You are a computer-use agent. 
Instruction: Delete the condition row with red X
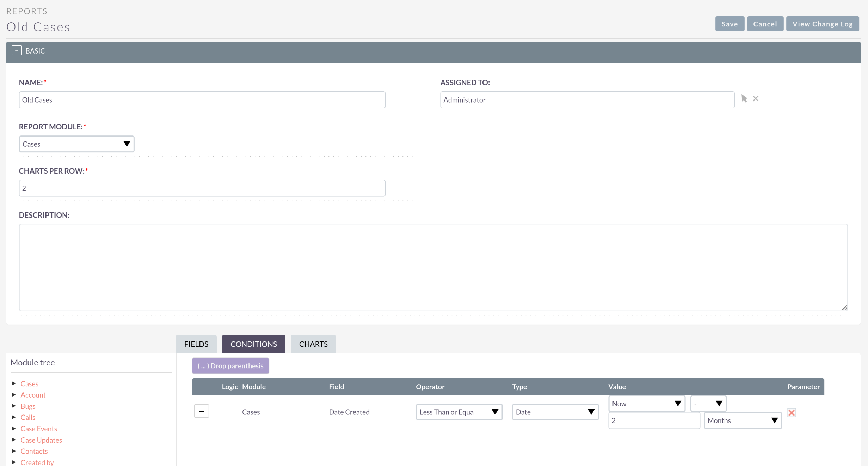[792, 412]
